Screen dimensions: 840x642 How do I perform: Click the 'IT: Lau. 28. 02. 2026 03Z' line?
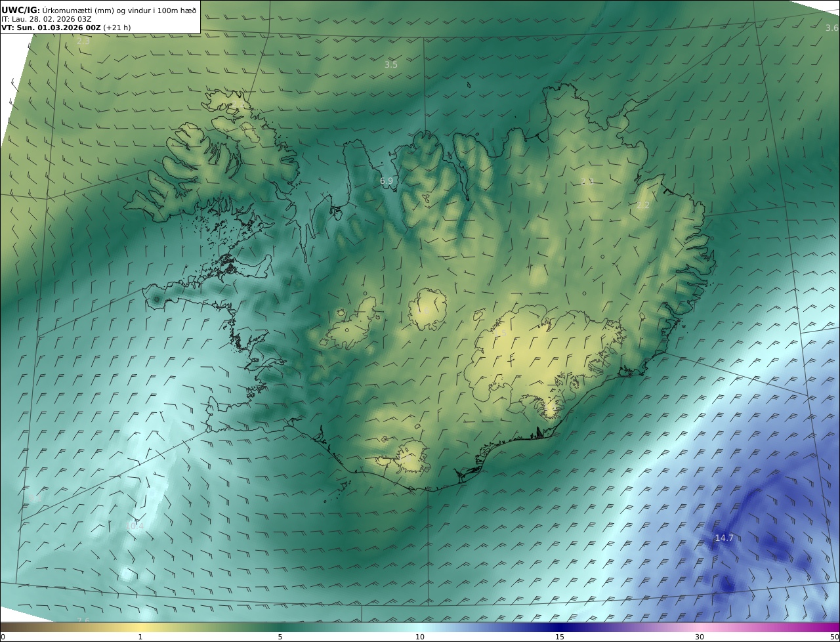tap(47, 19)
